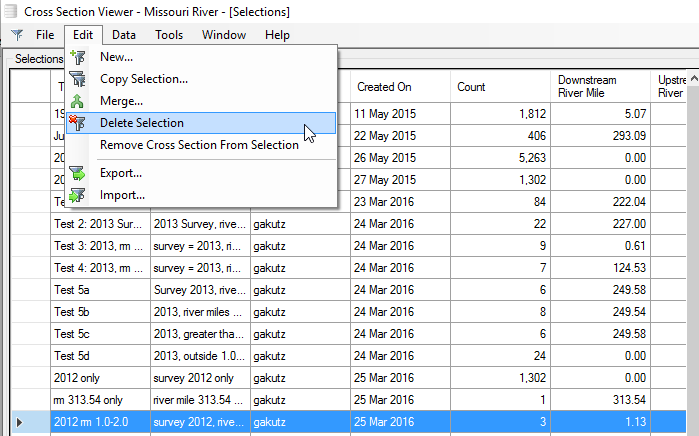Open the Tools menu
699x436 pixels.
[x=169, y=35]
